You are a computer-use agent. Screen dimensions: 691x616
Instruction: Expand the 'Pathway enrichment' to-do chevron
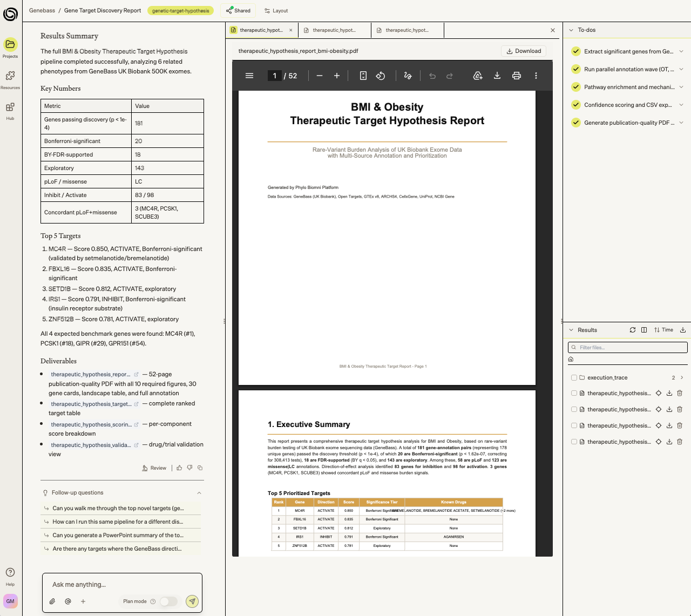coord(681,87)
